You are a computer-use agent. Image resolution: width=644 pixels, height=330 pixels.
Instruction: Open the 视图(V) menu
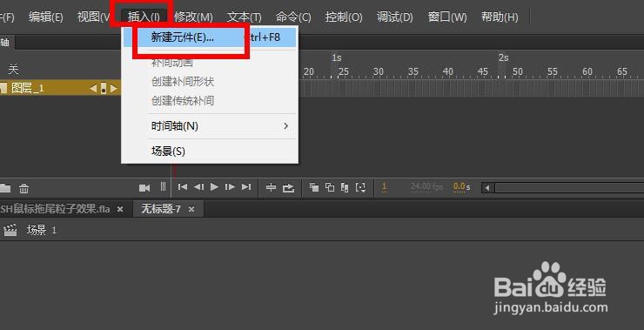[94, 17]
